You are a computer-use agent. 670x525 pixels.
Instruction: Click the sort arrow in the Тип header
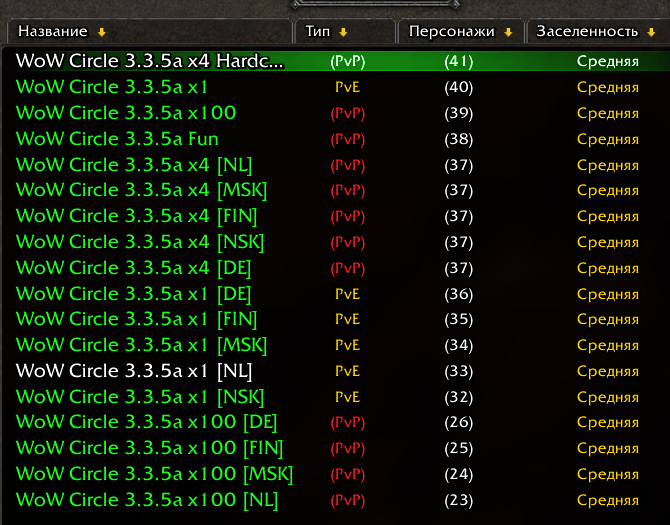coord(342,32)
